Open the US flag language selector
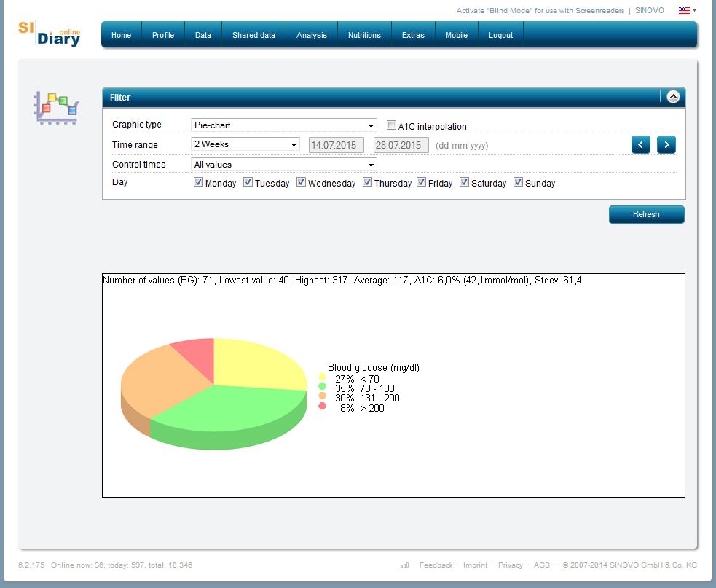 (687, 10)
